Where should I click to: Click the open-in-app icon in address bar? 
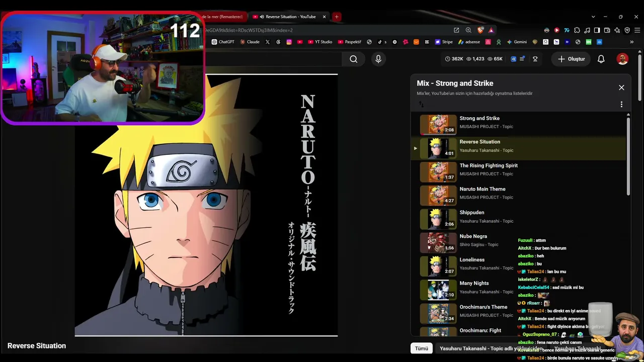click(x=456, y=30)
